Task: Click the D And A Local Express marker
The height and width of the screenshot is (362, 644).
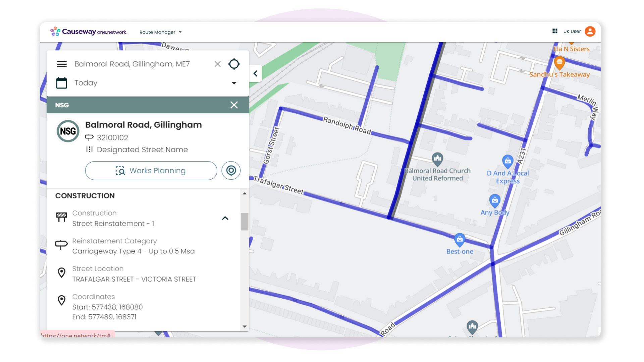Action: click(508, 162)
